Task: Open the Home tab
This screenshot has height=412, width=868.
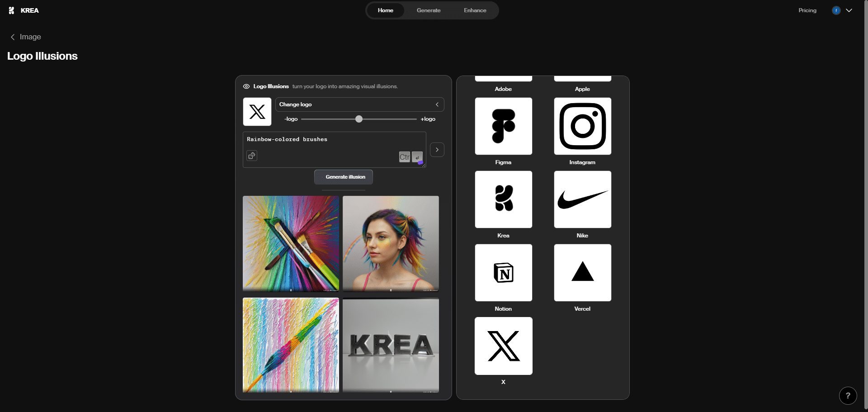Action: click(x=385, y=10)
